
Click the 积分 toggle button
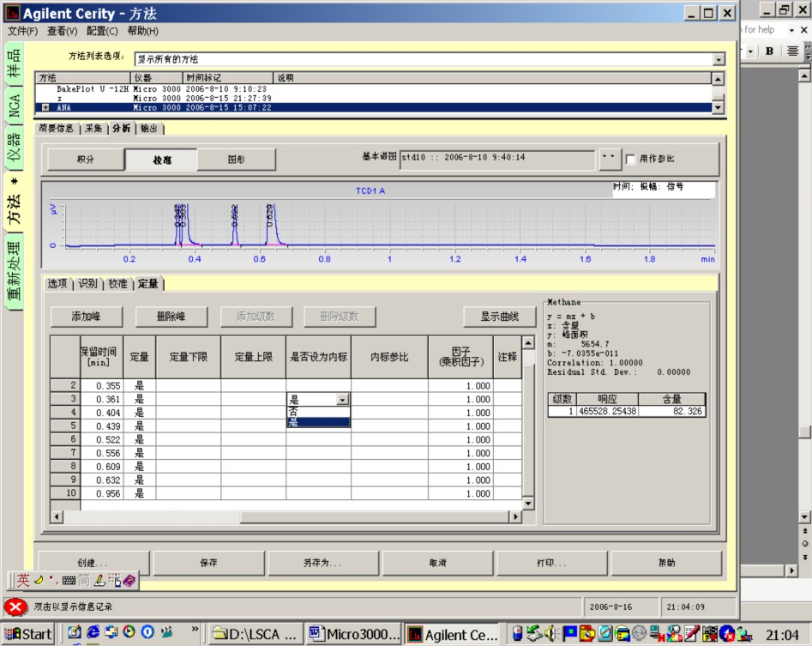(x=86, y=160)
